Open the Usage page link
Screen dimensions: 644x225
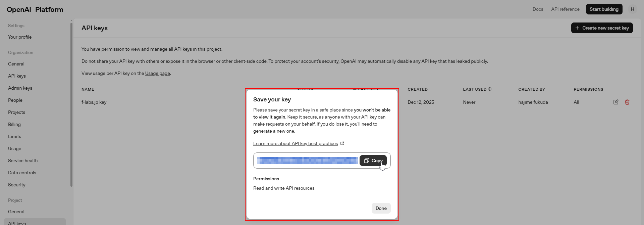pyautogui.click(x=157, y=74)
